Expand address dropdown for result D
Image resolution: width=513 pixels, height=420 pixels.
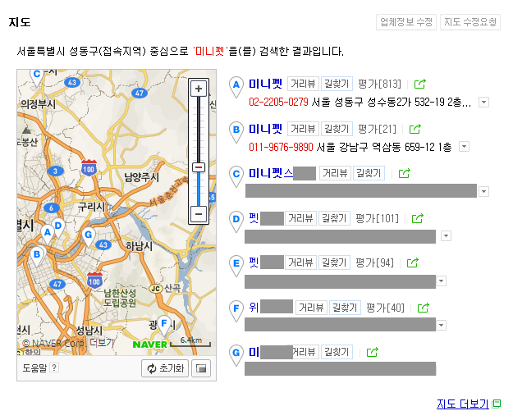click(x=446, y=235)
